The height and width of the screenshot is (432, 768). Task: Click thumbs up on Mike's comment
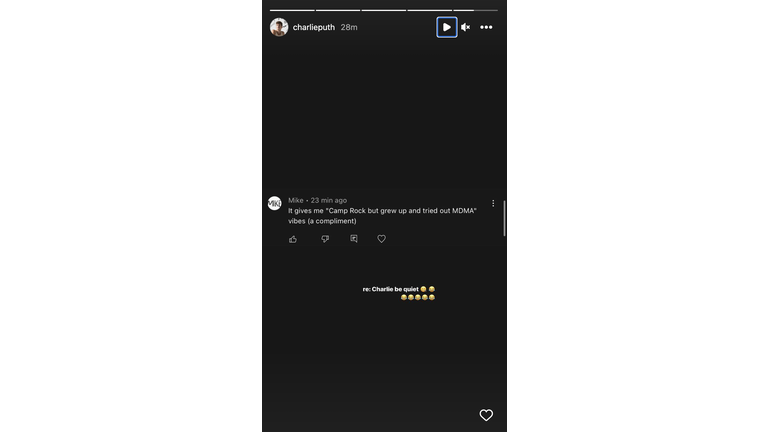293,239
